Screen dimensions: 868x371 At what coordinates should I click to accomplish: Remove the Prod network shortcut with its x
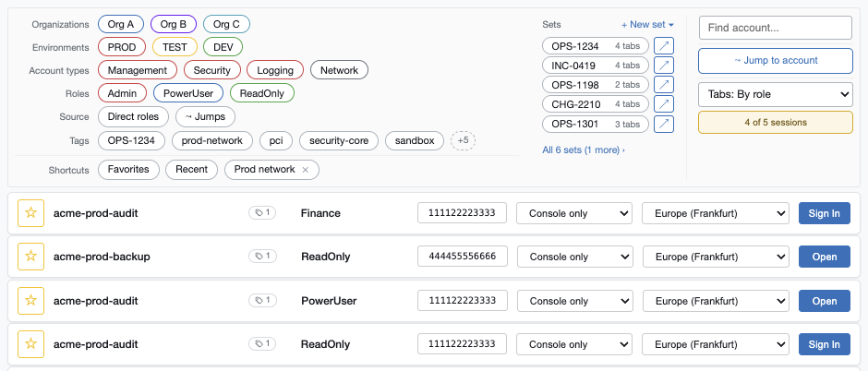click(305, 170)
